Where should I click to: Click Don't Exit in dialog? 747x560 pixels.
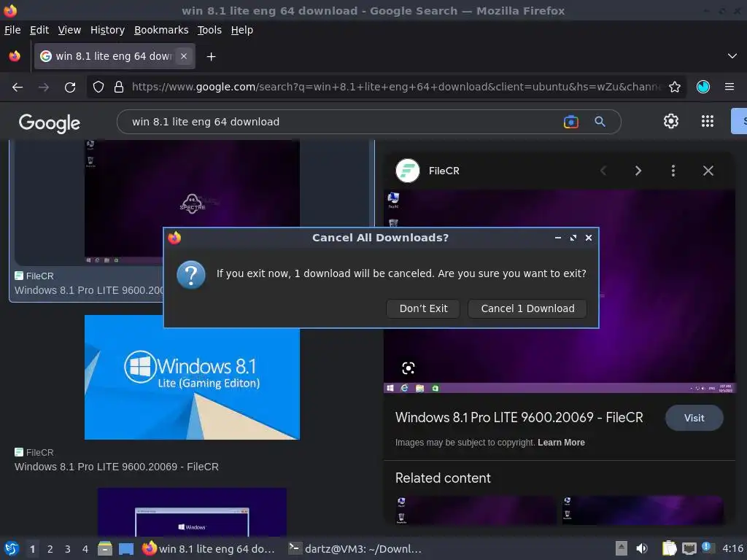click(x=423, y=308)
